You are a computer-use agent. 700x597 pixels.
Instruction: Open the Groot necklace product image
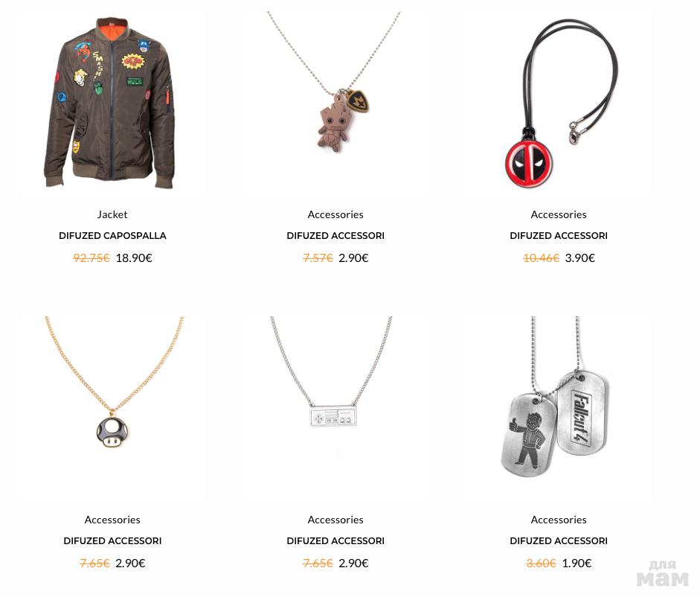tap(335, 103)
